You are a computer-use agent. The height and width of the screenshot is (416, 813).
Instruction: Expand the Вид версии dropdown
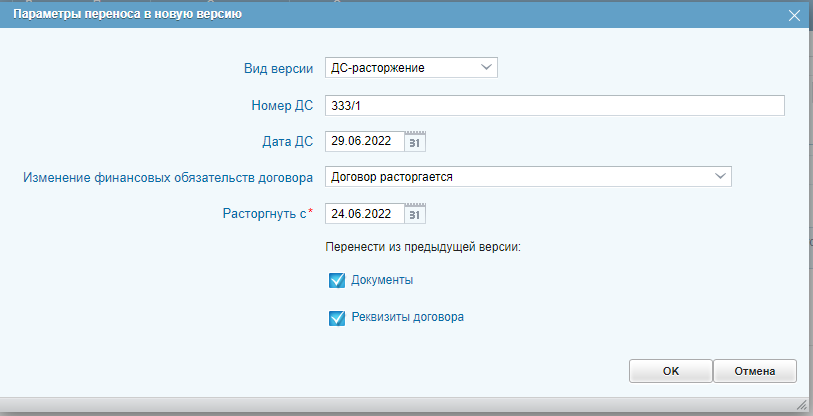tap(486, 68)
